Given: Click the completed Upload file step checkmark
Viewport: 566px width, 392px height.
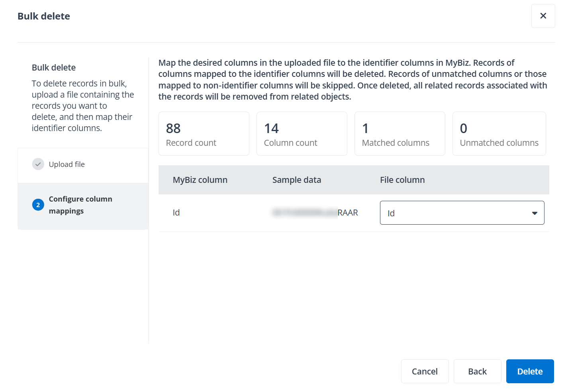Looking at the screenshot, I should tap(38, 164).
